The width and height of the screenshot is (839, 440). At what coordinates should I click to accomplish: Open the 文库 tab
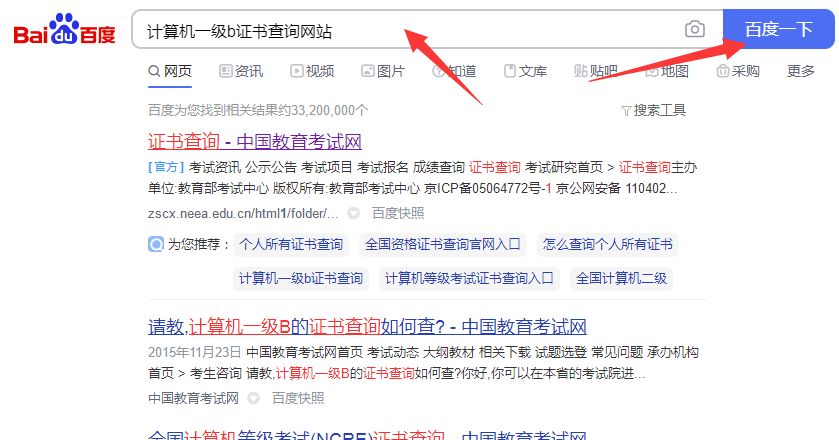coord(525,71)
